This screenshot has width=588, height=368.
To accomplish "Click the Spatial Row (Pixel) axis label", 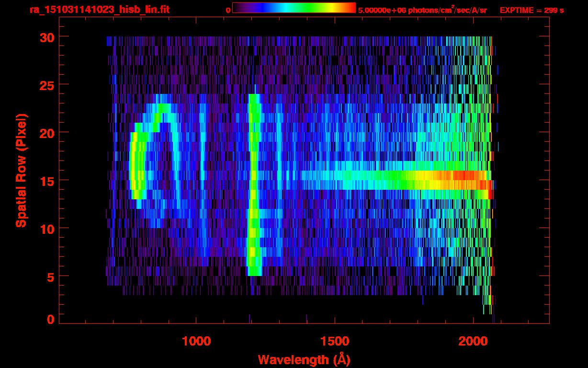I will (21, 170).
